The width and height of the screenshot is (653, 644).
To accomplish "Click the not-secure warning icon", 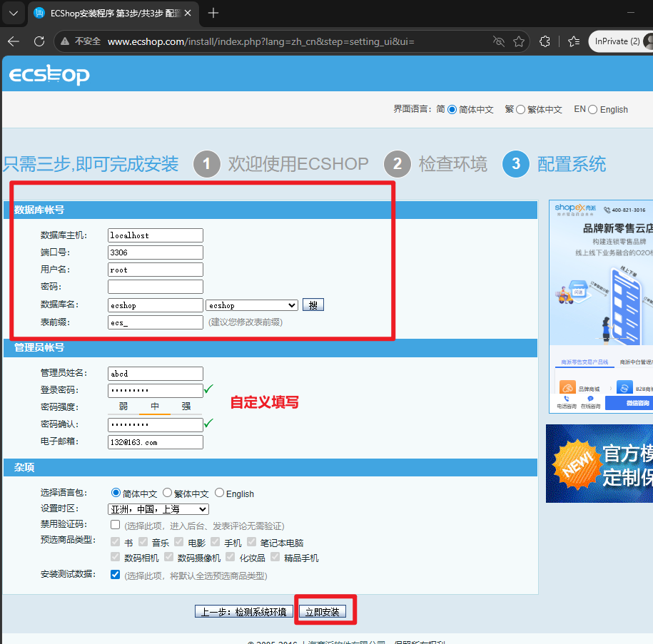I will pyautogui.click(x=64, y=41).
